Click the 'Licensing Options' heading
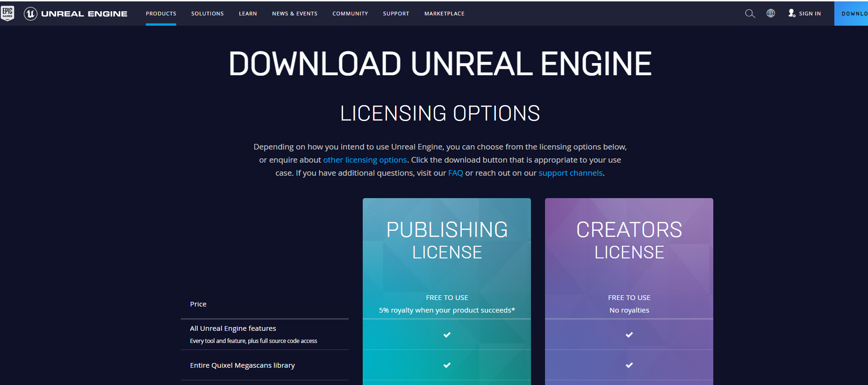The width and height of the screenshot is (868, 385). (440, 114)
